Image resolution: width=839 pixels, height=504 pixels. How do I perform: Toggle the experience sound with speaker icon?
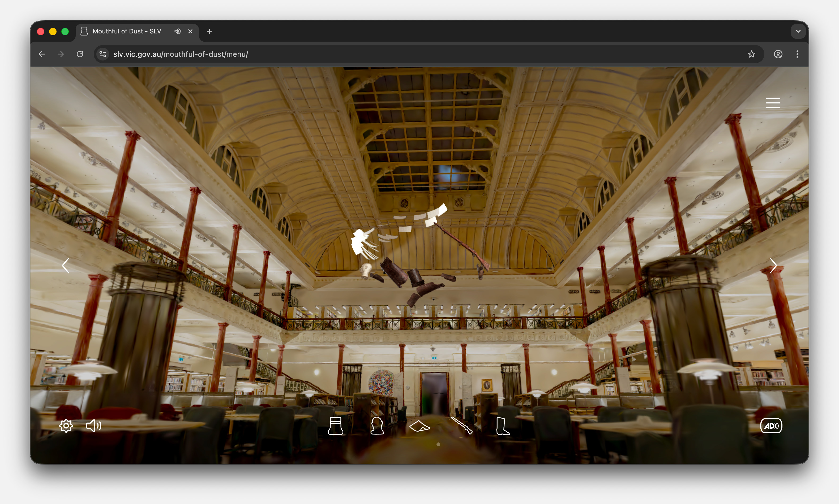click(x=93, y=425)
